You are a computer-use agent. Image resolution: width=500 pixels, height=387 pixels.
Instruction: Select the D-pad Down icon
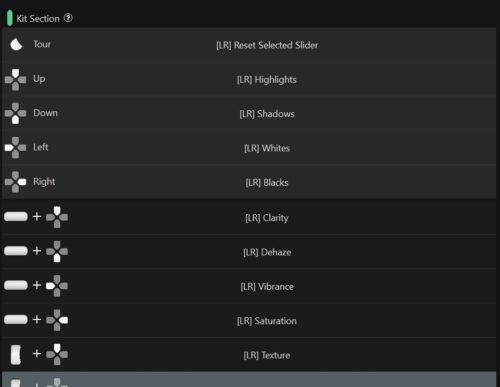15,113
